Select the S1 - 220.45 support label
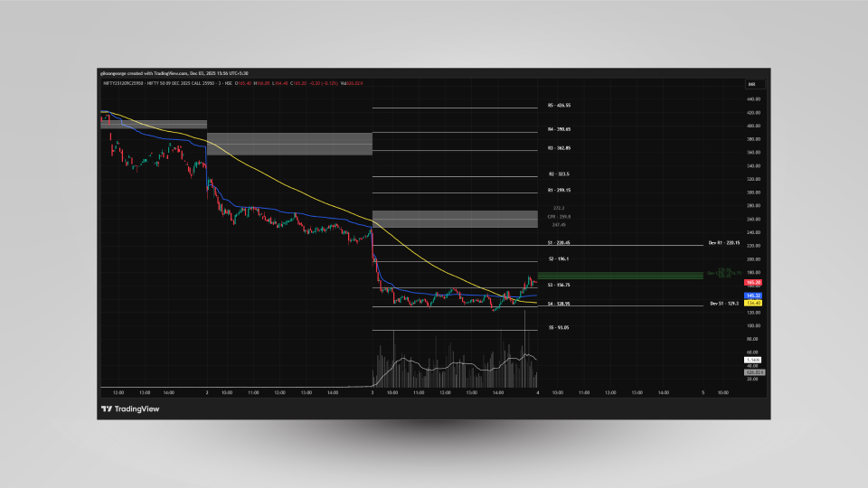This screenshot has height=488, width=868. (x=559, y=243)
